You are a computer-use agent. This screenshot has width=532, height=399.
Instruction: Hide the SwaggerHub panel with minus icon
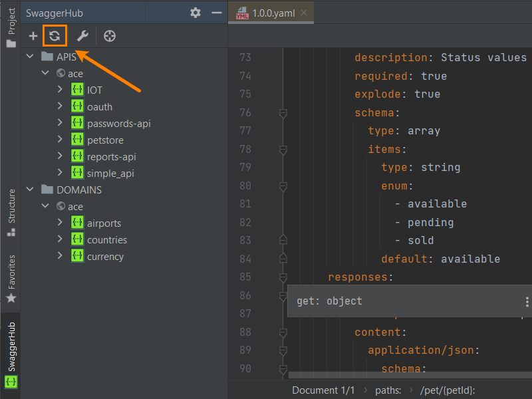[x=215, y=13]
